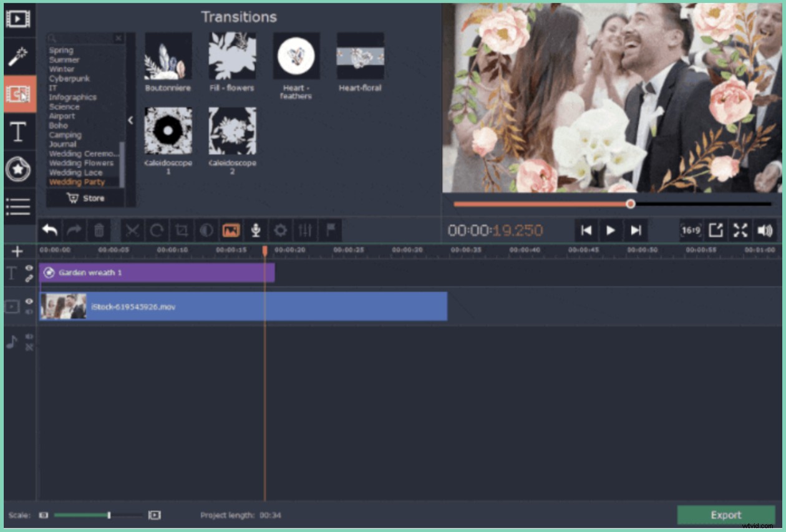Open Clip Properties gear tool
The width and height of the screenshot is (786, 532).
pos(281,230)
